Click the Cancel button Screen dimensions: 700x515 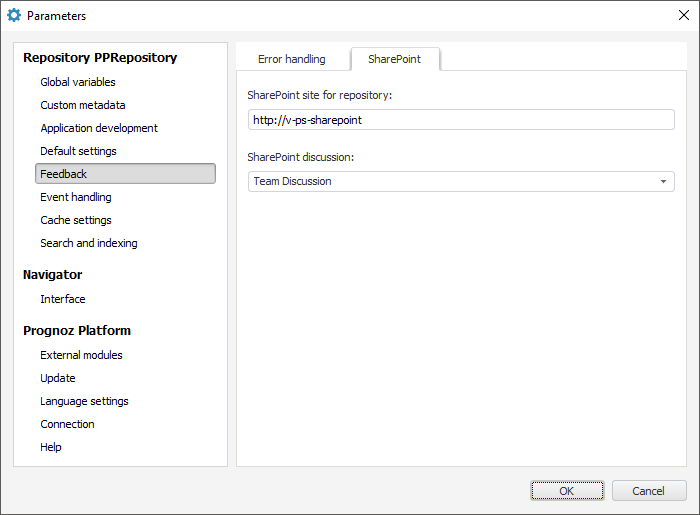[649, 491]
